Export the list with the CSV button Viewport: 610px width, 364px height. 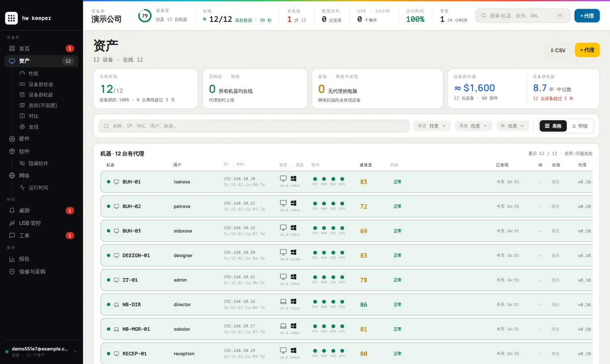click(x=558, y=50)
